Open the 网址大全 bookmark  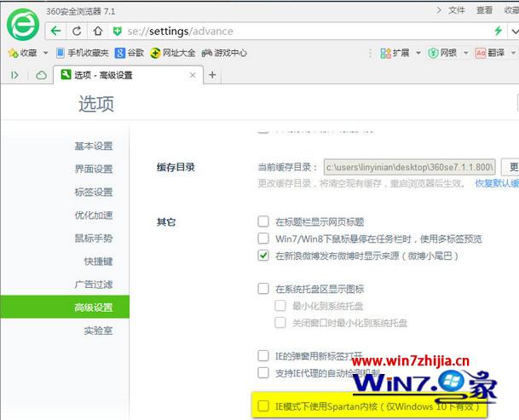click(x=172, y=53)
